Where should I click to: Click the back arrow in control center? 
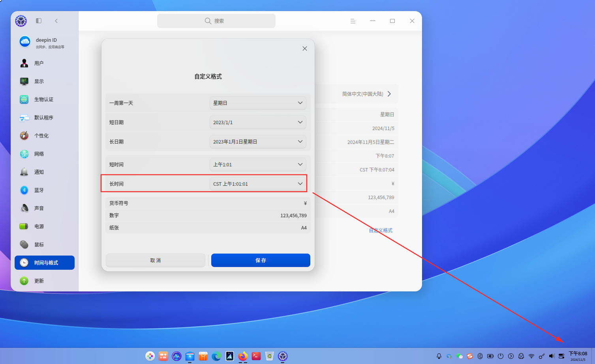(56, 21)
